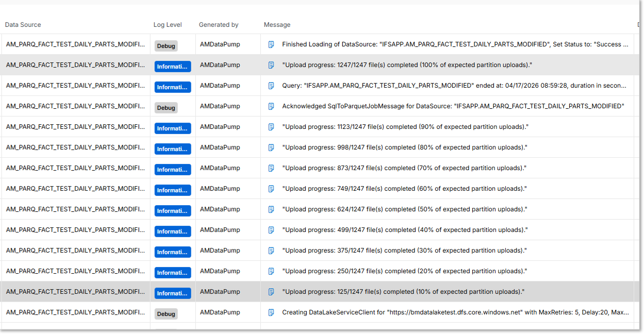
Task: Select 'Upload progress: 624/1247 file(s)' message
Action: pos(404,209)
